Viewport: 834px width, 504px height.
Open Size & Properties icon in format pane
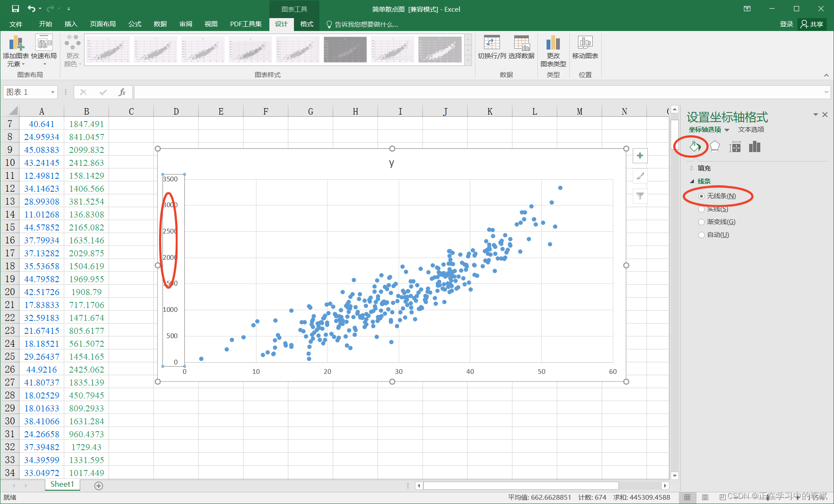[735, 147]
